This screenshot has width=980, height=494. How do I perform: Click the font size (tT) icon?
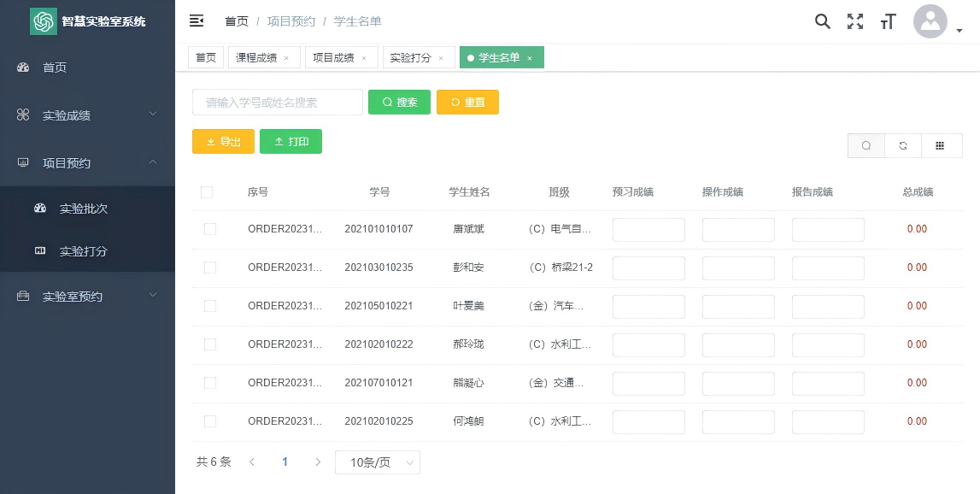tap(888, 21)
